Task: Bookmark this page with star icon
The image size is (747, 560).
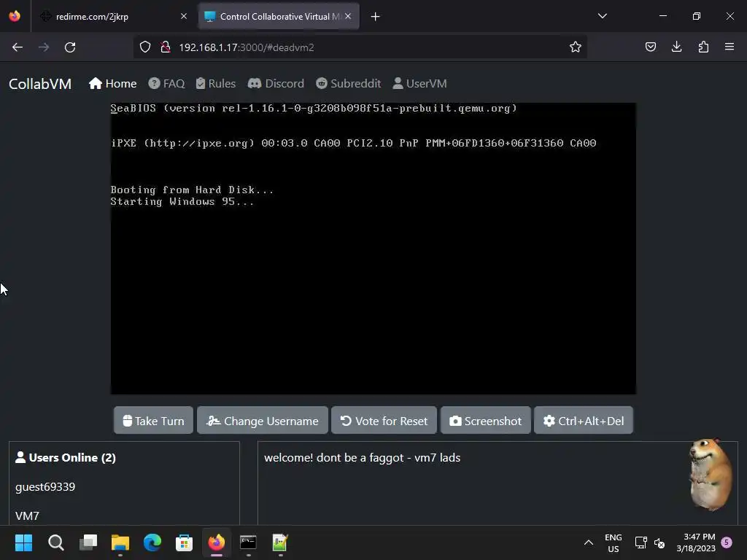Action: click(x=576, y=47)
